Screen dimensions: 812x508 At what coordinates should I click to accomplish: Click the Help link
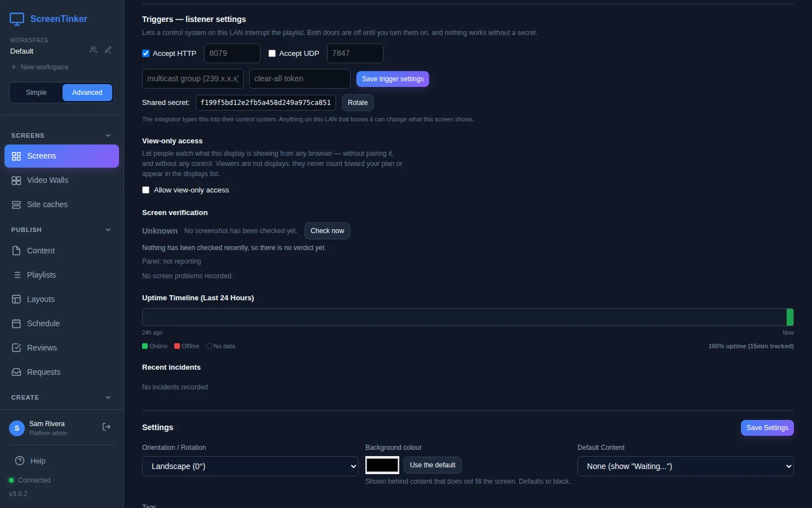point(61,461)
